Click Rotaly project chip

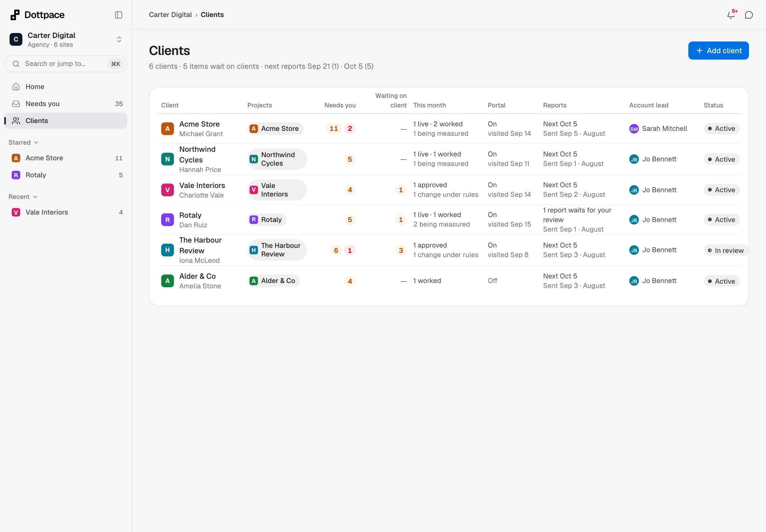[267, 220]
